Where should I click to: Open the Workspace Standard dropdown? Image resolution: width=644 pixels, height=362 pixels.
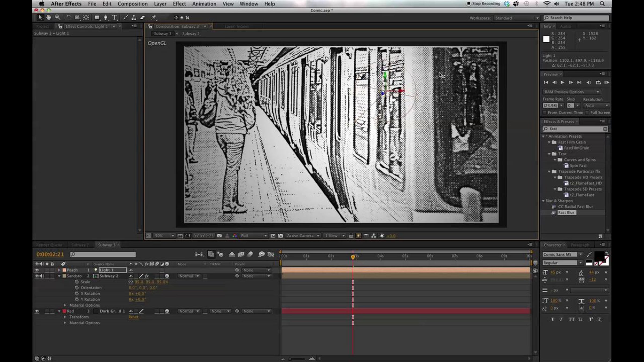point(517,18)
